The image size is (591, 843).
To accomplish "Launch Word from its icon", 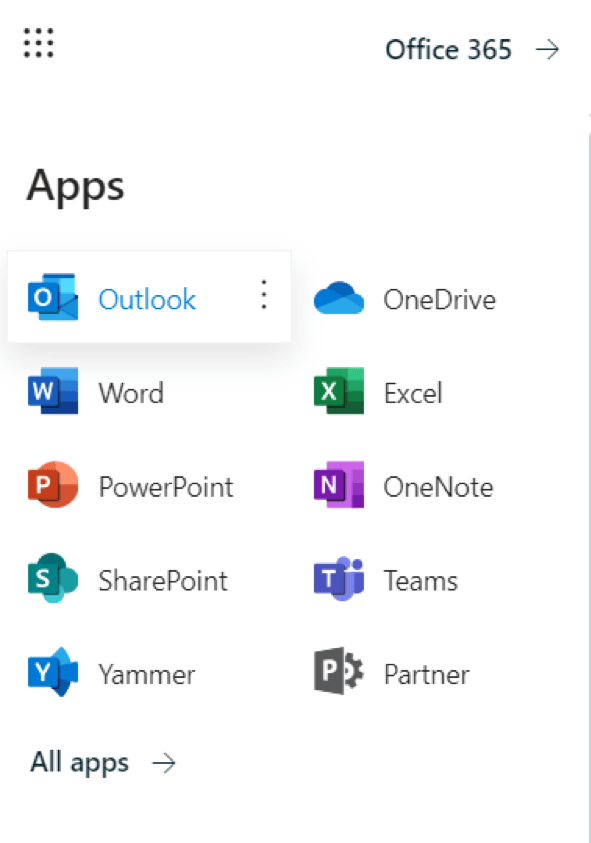I will pyautogui.click(x=51, y=392).
